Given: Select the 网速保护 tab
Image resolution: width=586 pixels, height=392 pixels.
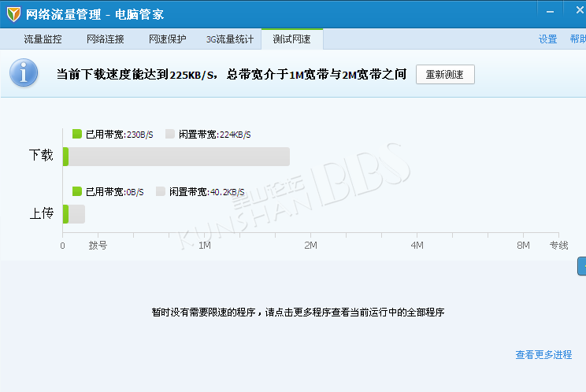Looking at the screenshot, I should click(x=168, y=39).
